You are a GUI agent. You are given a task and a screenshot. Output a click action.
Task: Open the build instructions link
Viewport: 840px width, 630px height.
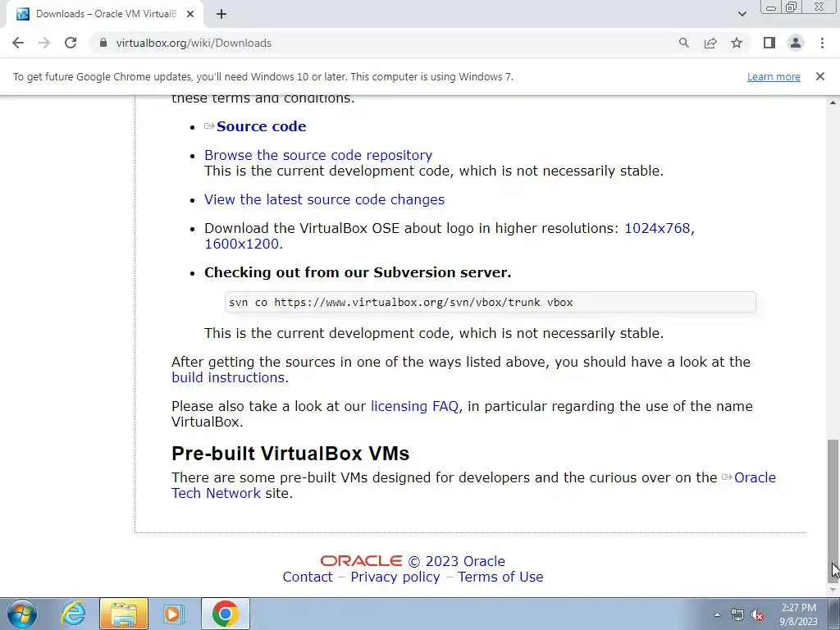coord(228,377)
